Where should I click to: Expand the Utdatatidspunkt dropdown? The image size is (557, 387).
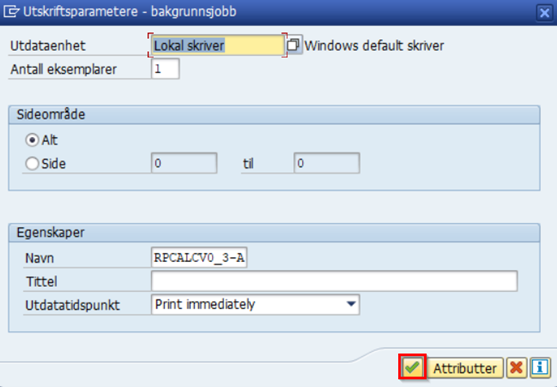tap(351, 304)
